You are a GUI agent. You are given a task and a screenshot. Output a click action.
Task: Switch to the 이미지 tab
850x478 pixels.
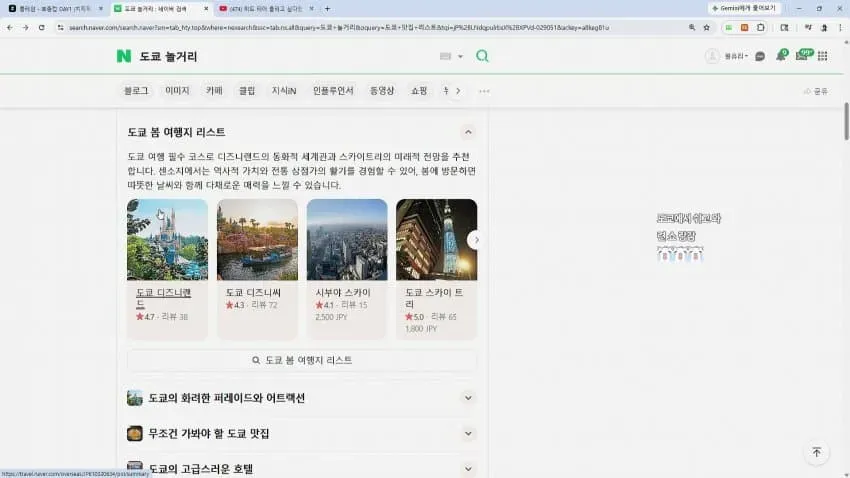click(x=177, y=91)
